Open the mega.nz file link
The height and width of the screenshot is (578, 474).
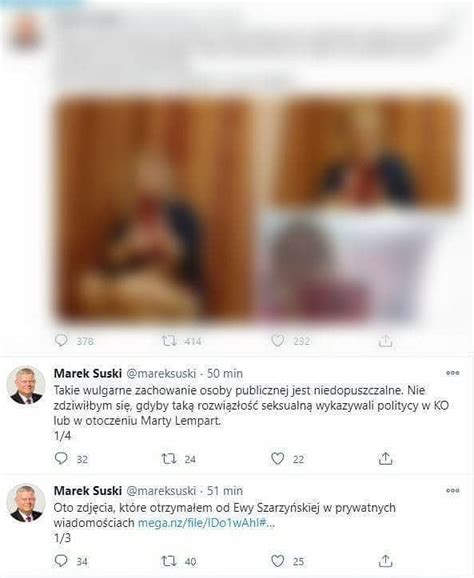[206, 523]
